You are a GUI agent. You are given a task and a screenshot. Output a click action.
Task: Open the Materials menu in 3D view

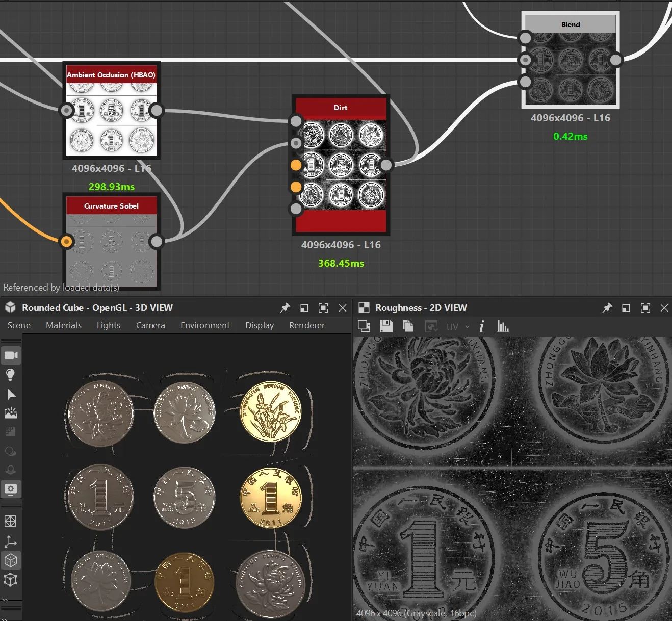64,325
